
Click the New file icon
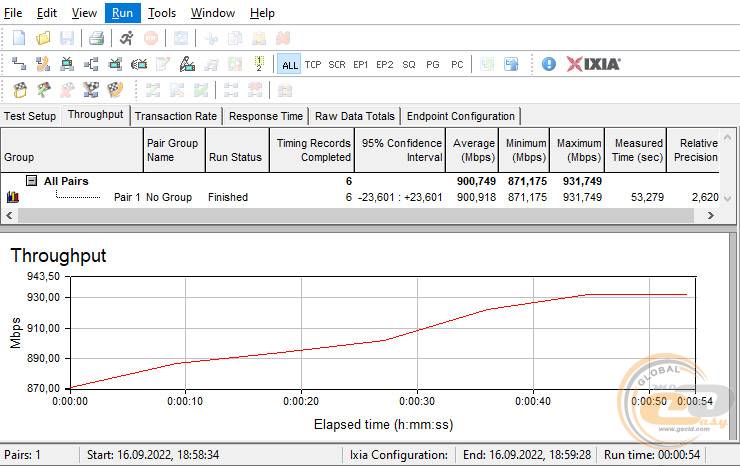click(x=19, y=38)
